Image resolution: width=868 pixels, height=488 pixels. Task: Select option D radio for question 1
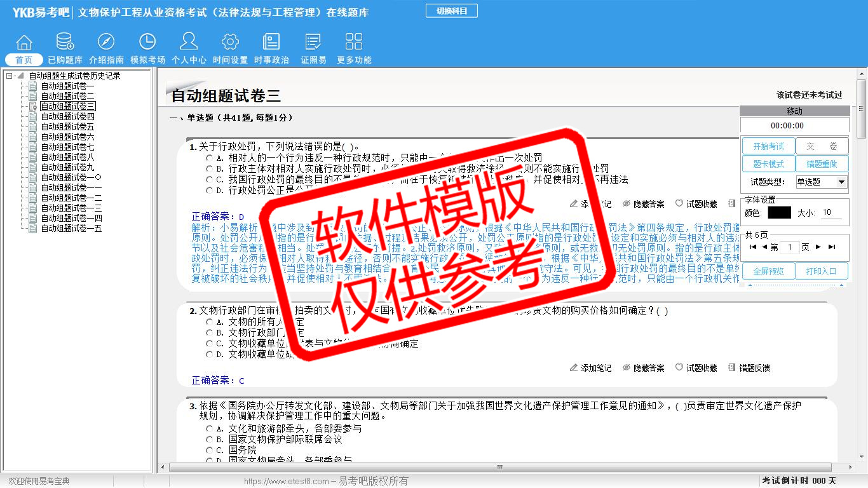tap(210, 190)
